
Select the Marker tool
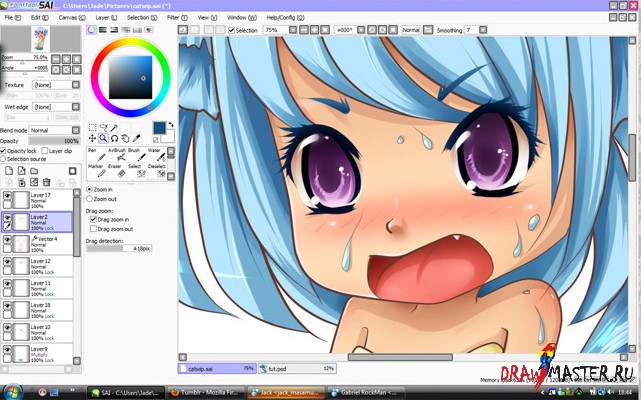click(96, 171)
